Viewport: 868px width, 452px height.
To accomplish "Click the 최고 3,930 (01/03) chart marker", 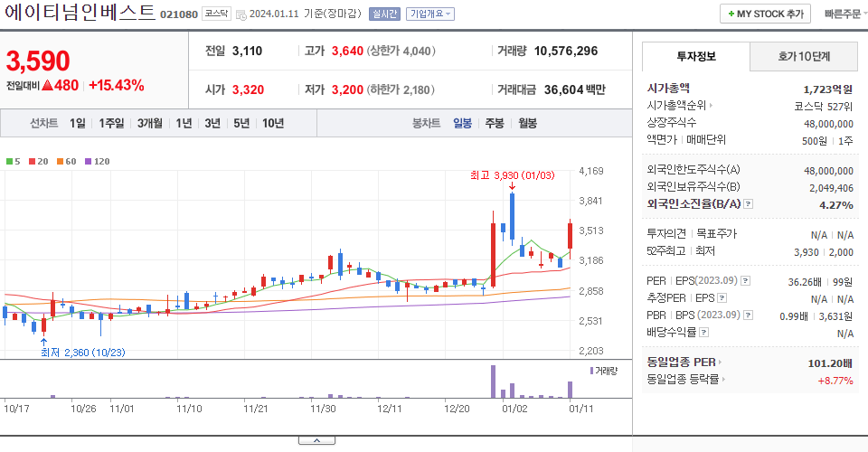I will [x=512, y=175].
